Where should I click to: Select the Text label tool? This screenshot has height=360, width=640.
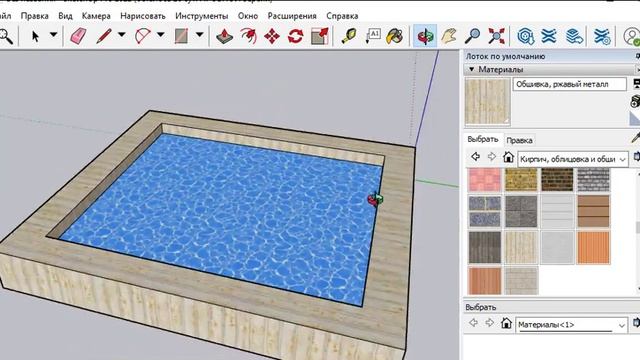(373, 36)
